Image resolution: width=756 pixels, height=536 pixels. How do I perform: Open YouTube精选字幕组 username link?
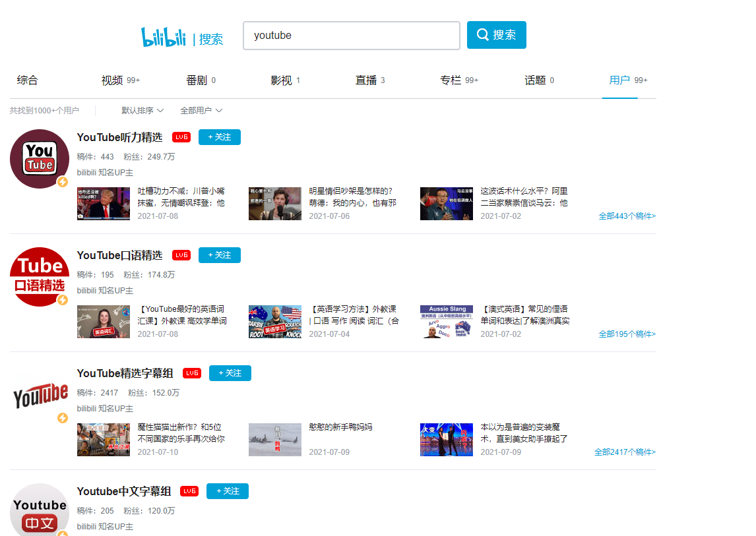125,374
